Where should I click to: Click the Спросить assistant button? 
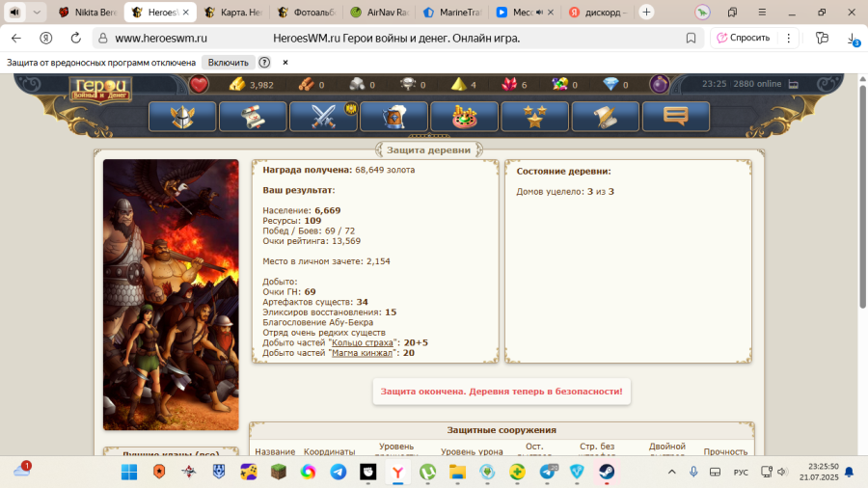[744, 38]
